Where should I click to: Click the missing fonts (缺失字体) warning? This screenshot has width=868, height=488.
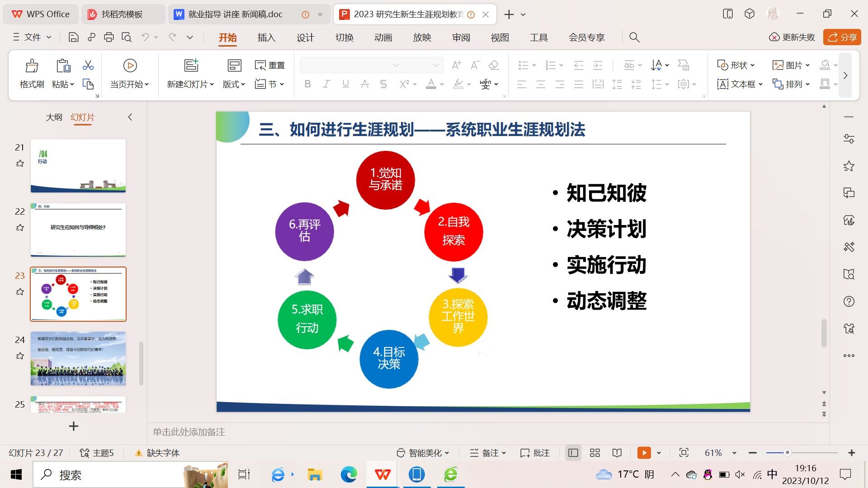click(157, 453)
